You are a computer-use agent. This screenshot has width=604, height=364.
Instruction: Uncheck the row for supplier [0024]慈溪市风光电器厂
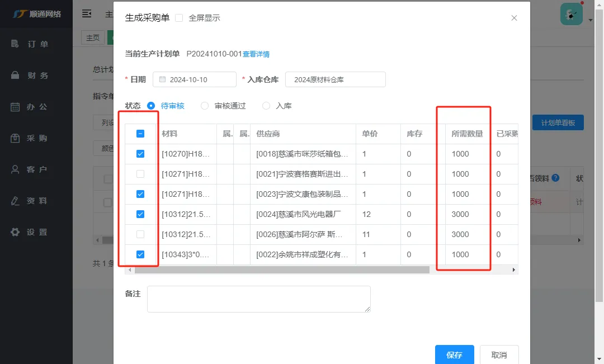(140, 214)
